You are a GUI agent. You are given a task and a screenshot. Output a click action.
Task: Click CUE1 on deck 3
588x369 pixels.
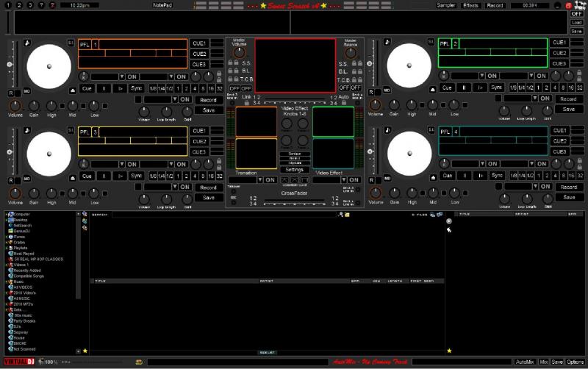click(199, 131)
